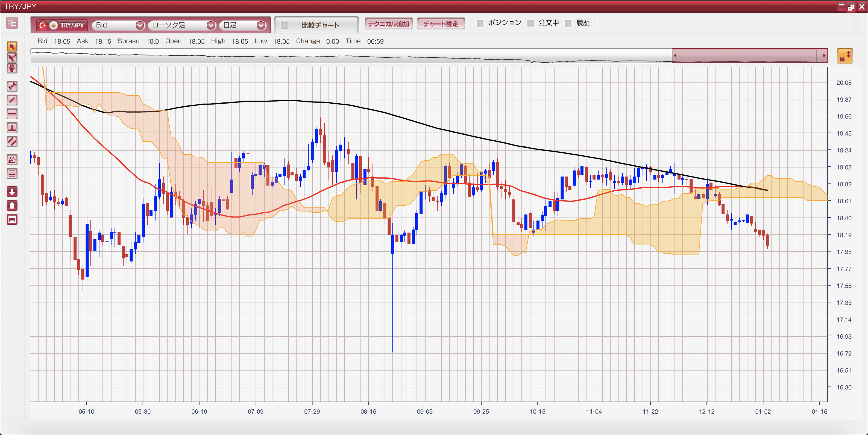Screen dimensions: 868x435
Task: Click the 19.03 price axis label
Action: 844,167
